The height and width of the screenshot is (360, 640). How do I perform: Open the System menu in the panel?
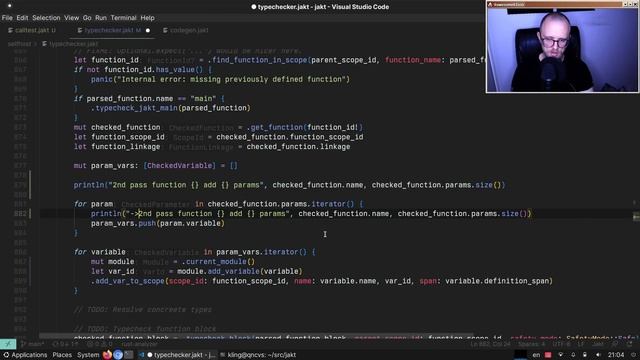(88, 355)
